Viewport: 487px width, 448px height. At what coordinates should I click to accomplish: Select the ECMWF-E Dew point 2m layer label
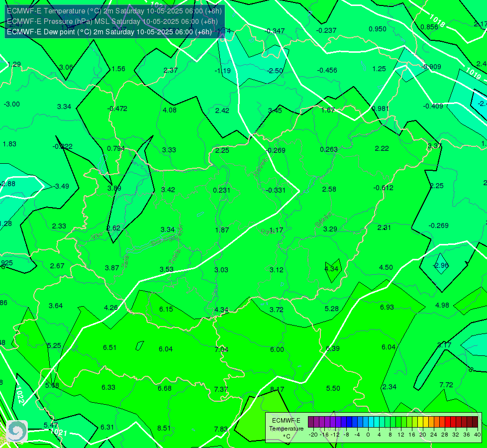tap(109, 32)
